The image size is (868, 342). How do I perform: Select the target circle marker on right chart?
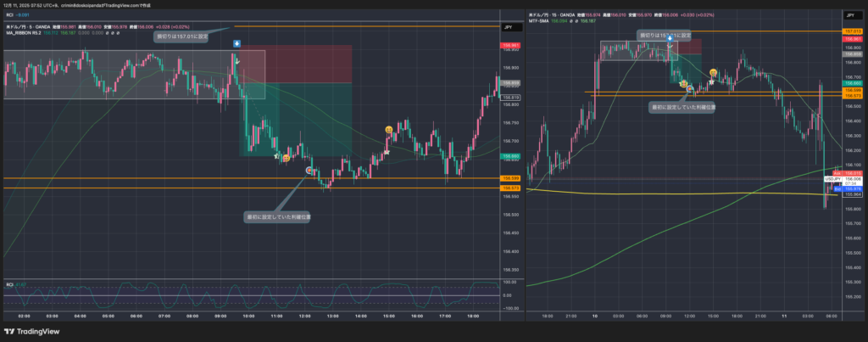691,88
